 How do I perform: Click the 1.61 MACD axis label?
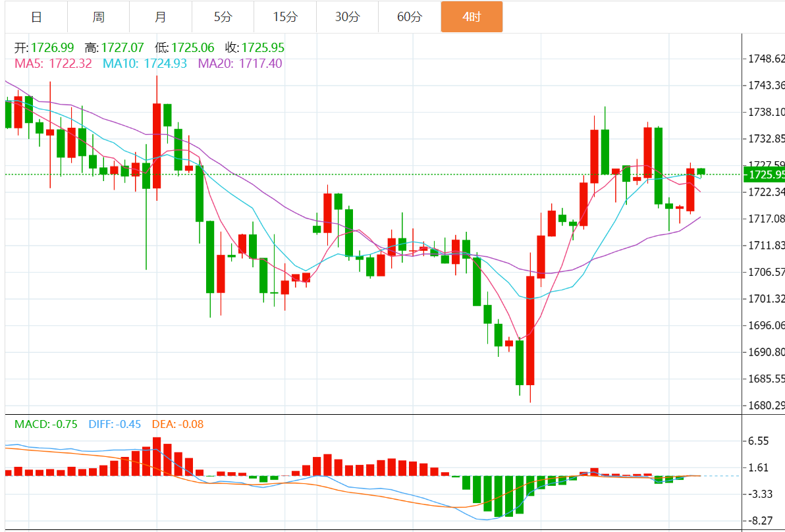point(759,468)
